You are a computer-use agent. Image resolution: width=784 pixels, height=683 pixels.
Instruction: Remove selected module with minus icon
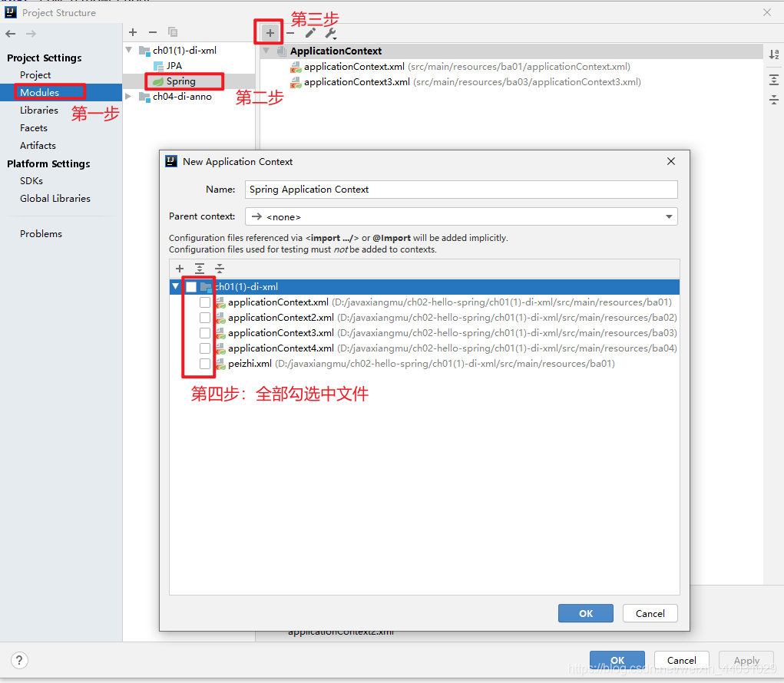coord(153,32)
